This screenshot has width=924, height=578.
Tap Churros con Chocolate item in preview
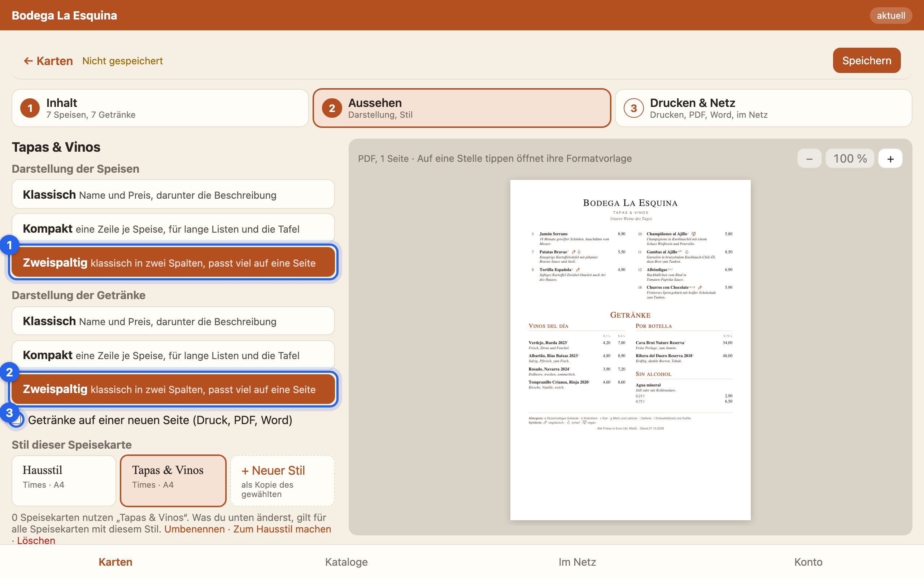[667, 287]
